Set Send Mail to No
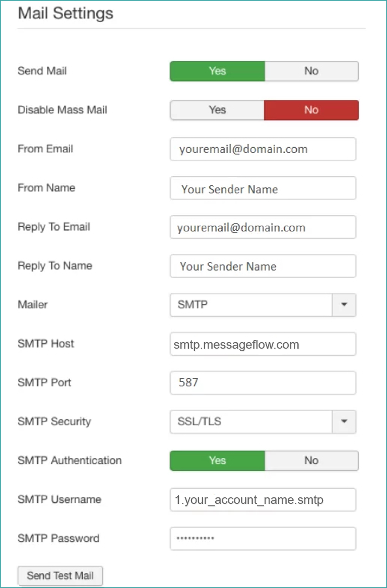 (311, 71)
